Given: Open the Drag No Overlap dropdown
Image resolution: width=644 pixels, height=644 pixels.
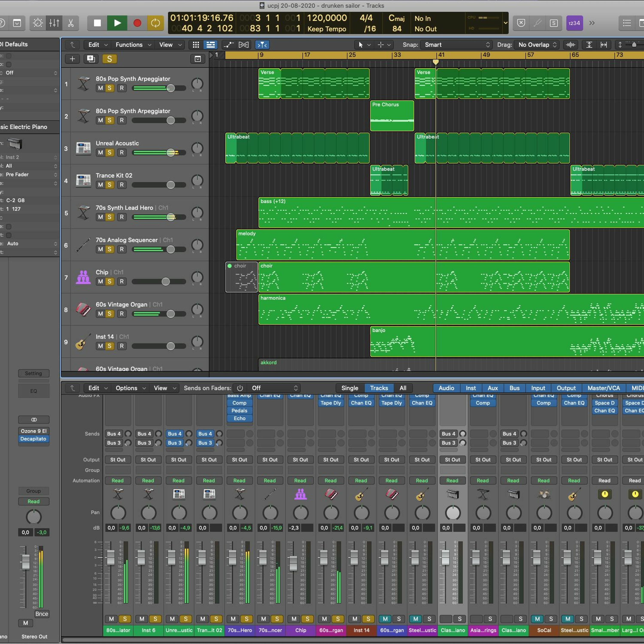Looking at the screenshot, I should point(537,45).
